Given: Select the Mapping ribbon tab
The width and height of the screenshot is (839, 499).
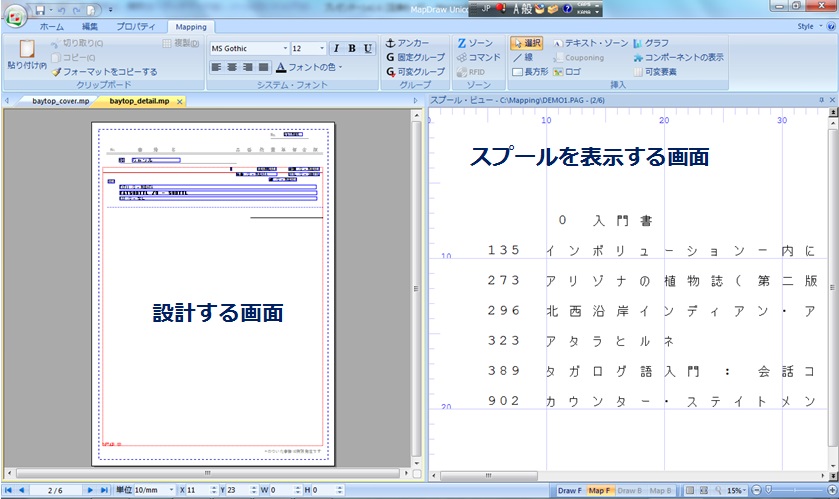Looking at the screenshot, I should 191,27.
